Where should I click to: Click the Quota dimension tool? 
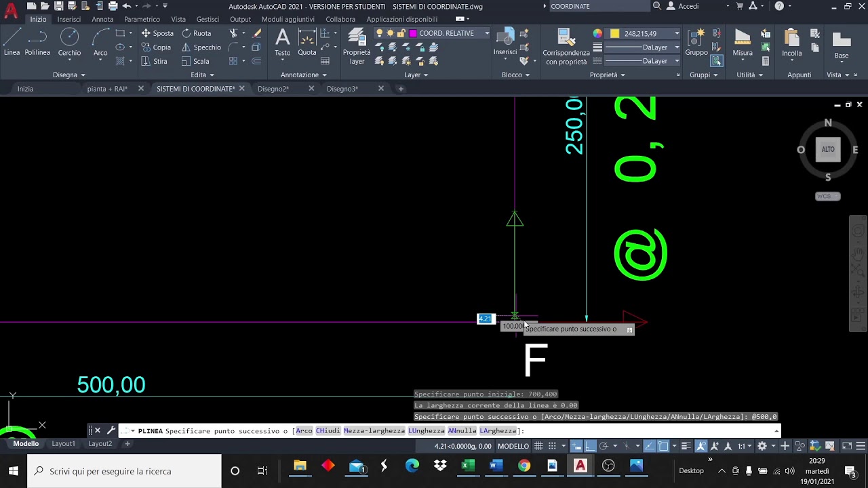click(307, 43)
